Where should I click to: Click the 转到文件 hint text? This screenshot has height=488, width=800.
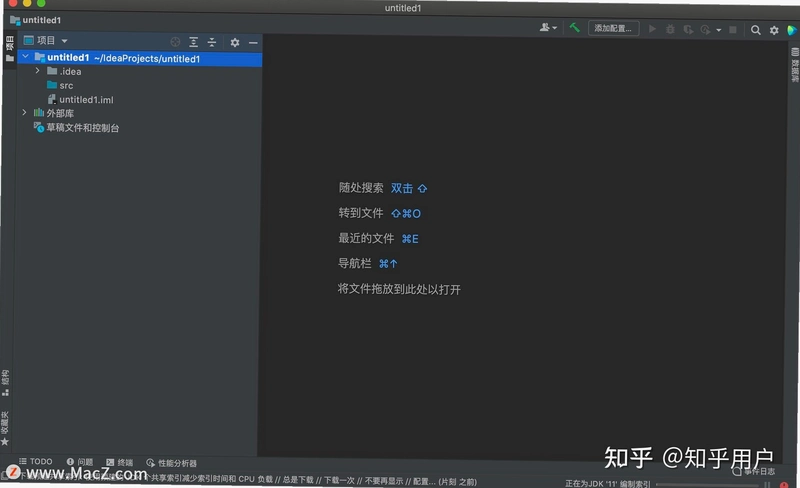click(361, 213)
